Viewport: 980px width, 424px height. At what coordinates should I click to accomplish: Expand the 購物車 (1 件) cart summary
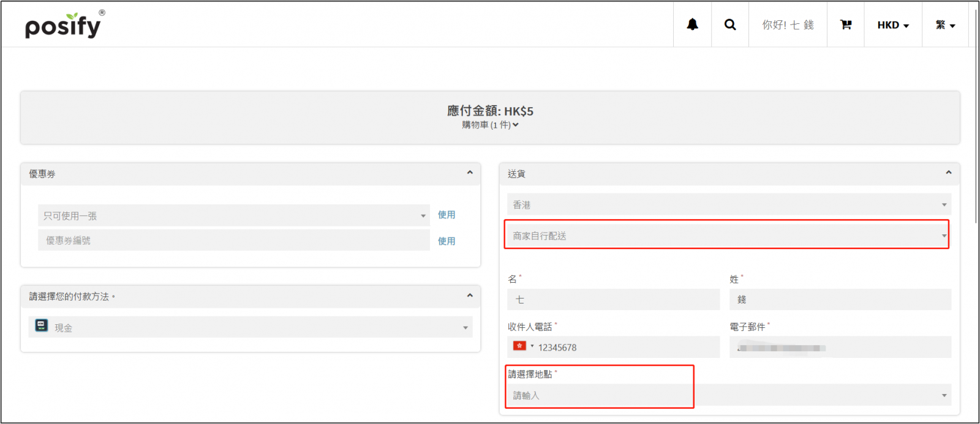click(x=490, y=125)
